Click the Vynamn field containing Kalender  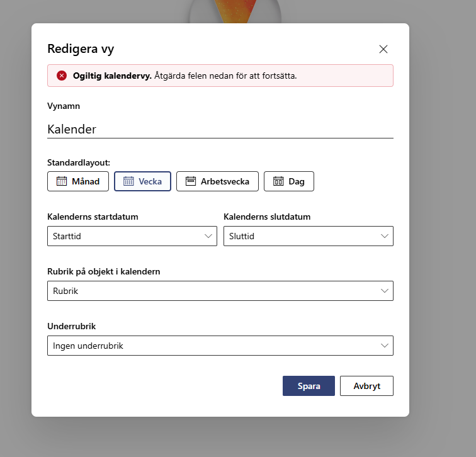tap(220, 129)
